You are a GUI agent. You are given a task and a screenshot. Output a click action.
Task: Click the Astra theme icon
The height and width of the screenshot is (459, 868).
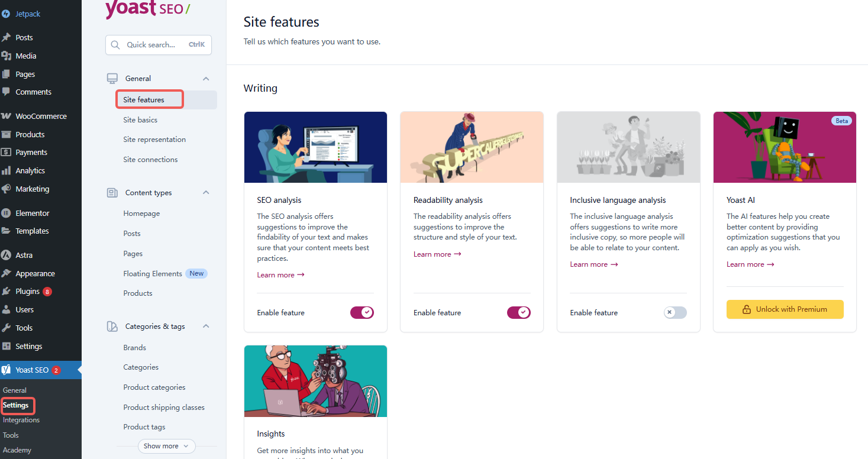point(6,256)
